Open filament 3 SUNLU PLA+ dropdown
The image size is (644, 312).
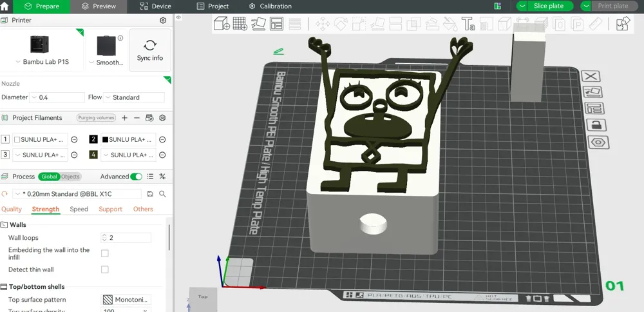pos(40,155)
